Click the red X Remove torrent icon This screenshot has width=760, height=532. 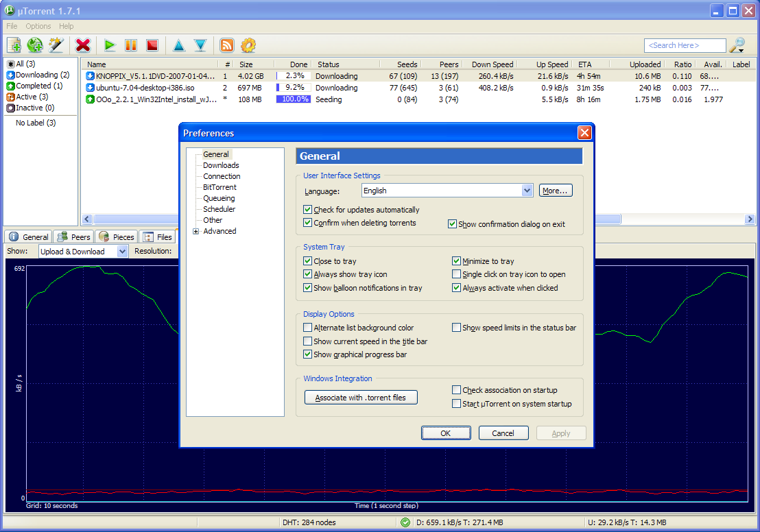tap(83, 45)
